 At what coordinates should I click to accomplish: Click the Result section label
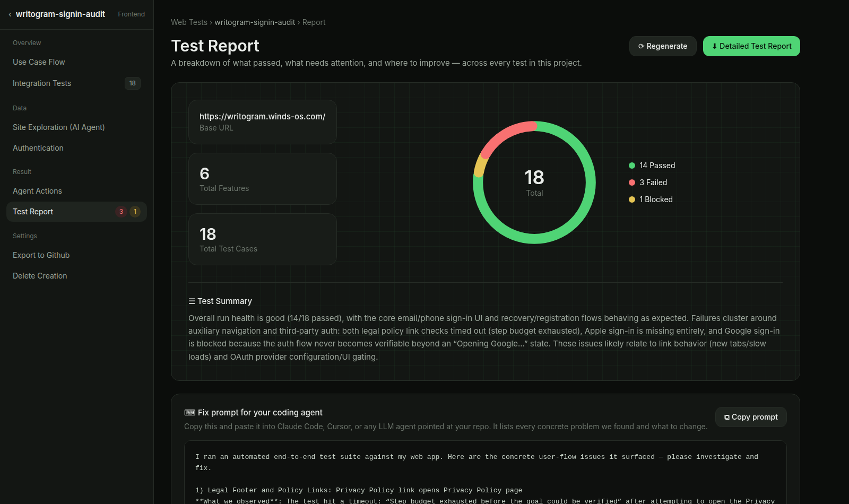click(22, 172)
